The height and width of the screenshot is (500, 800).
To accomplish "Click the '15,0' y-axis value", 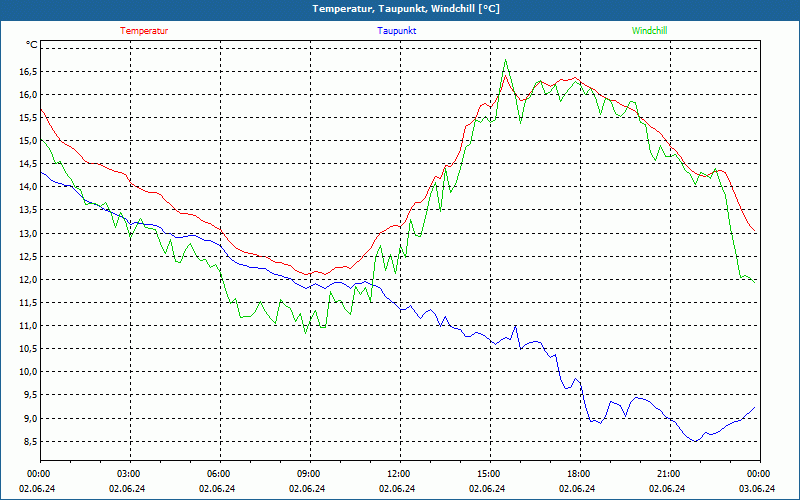I will 28,140.
